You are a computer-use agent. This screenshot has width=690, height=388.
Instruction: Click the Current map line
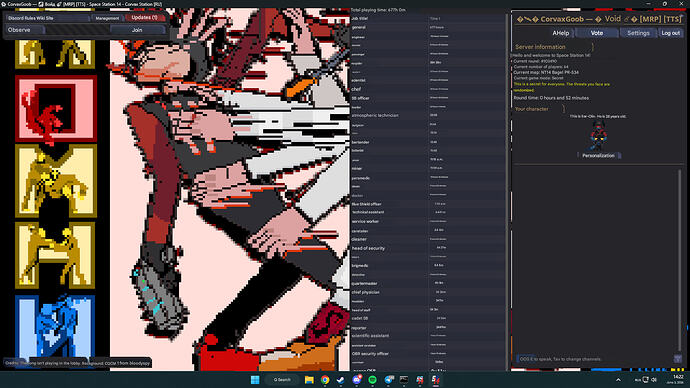546,72
